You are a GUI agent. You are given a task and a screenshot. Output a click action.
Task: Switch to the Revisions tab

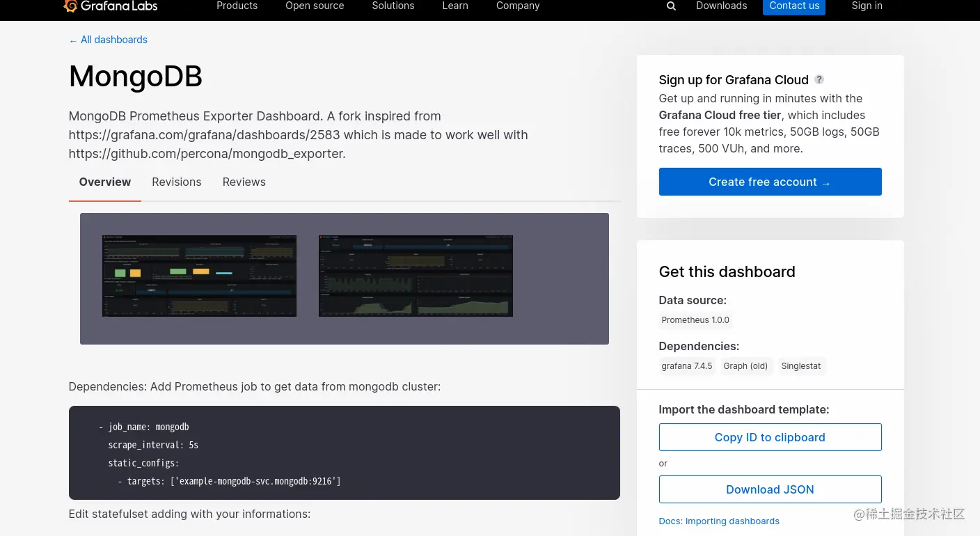click(x=177, y=182)
